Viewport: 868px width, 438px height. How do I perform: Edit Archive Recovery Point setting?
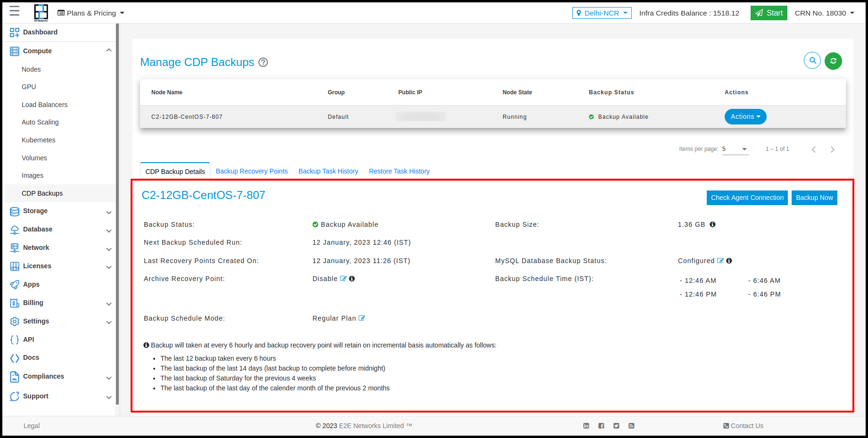(343, 278)
